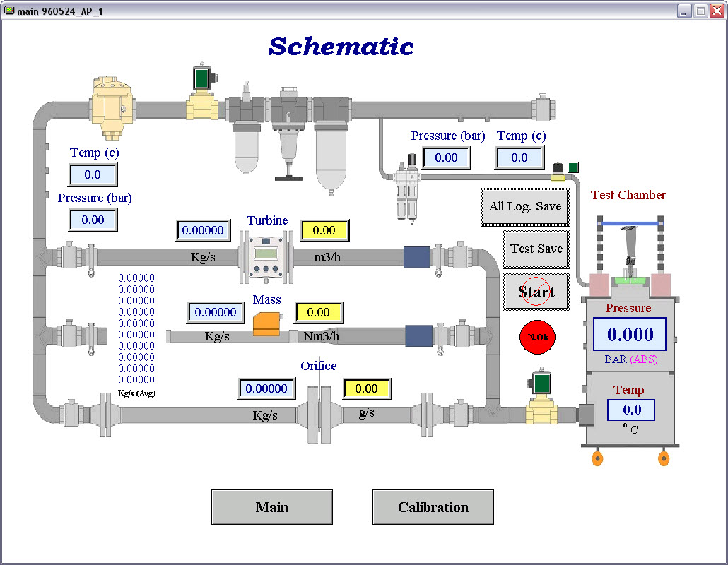
Task: Click the Test Chamber Pressure BAR readout
Action: tap(629, 334)
